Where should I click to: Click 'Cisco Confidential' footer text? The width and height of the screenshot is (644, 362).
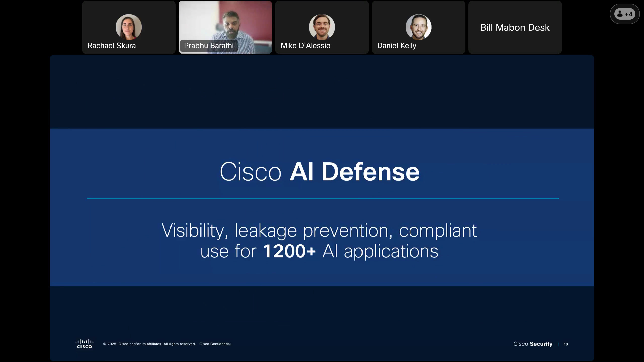215,344
